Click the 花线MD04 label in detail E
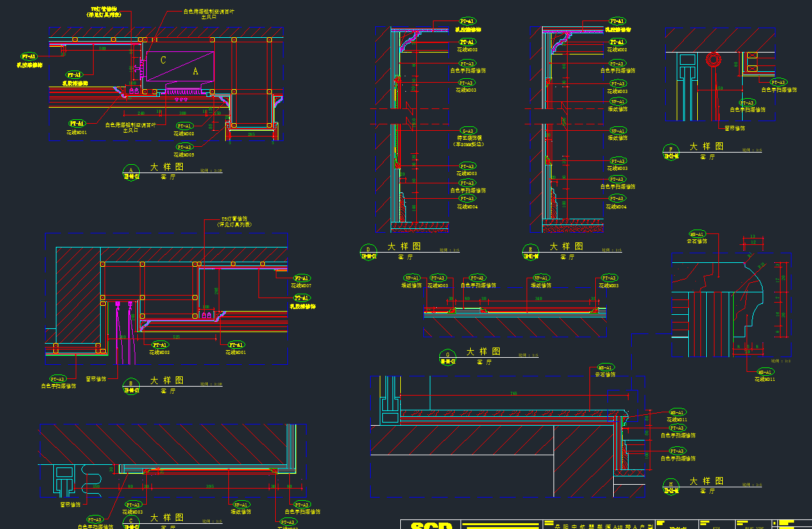The height and width of the screenshot is (529, 812). (617, 206)
